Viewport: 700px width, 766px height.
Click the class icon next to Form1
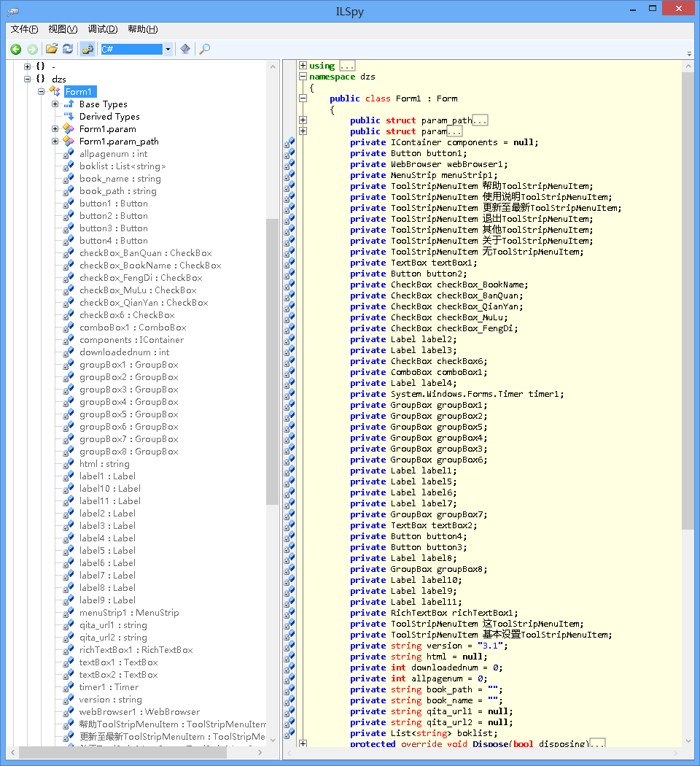[x=55, y=91]
